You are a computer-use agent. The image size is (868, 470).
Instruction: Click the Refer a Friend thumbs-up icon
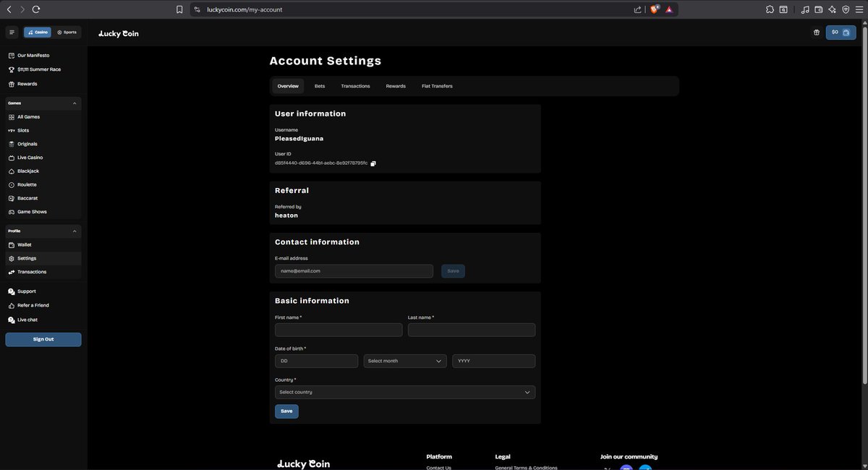point(11,305)
